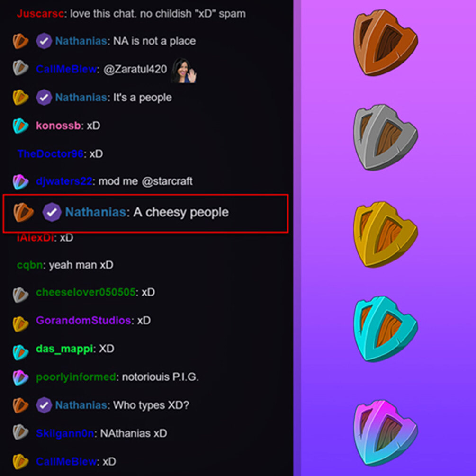The image size is (476, 476).
Task: Click the @starcraft mention in djwaters22's message
Action: [x=167, y=181]
